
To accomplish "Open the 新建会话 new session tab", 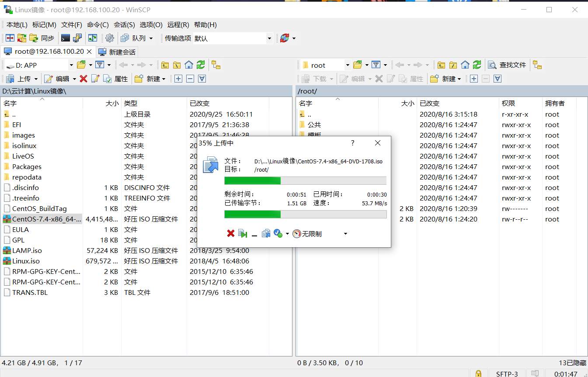I will pos(117,52).
